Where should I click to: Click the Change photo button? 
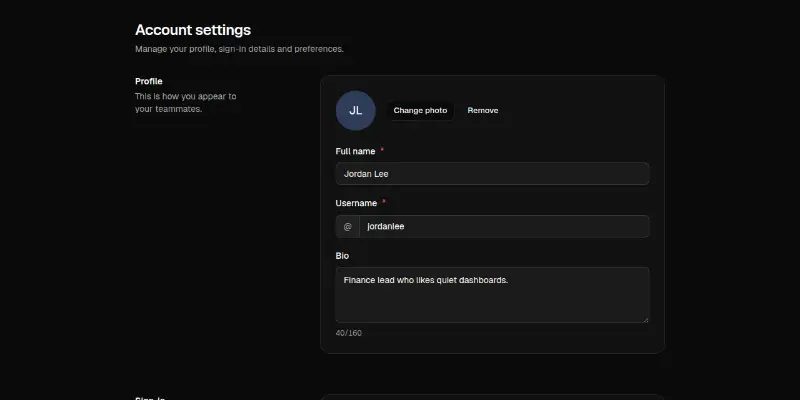[420, 111]
